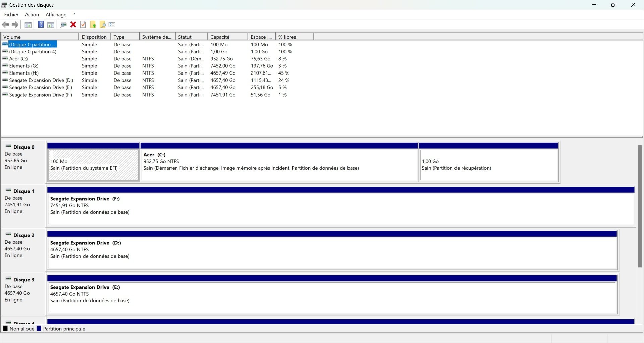Screen dimensions: 644x343
Task: Click the disk icon next to Disque 0
Action: click(x=8, y=146)
